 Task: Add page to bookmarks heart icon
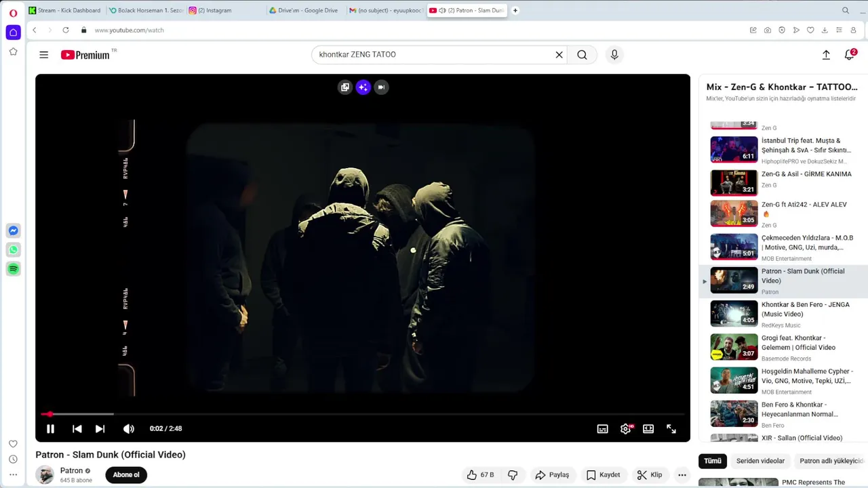point(810,30)
